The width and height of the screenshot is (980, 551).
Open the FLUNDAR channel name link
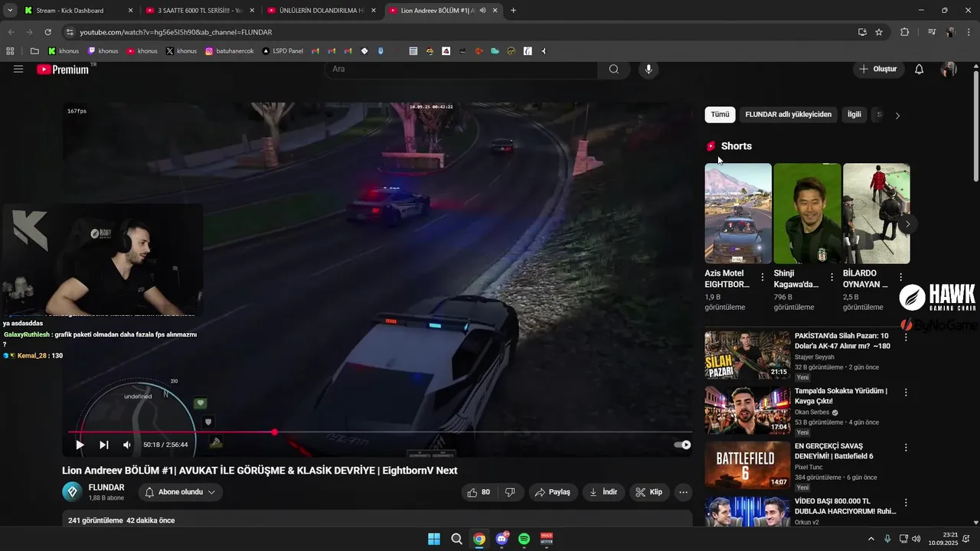click(x=106, y=487)
